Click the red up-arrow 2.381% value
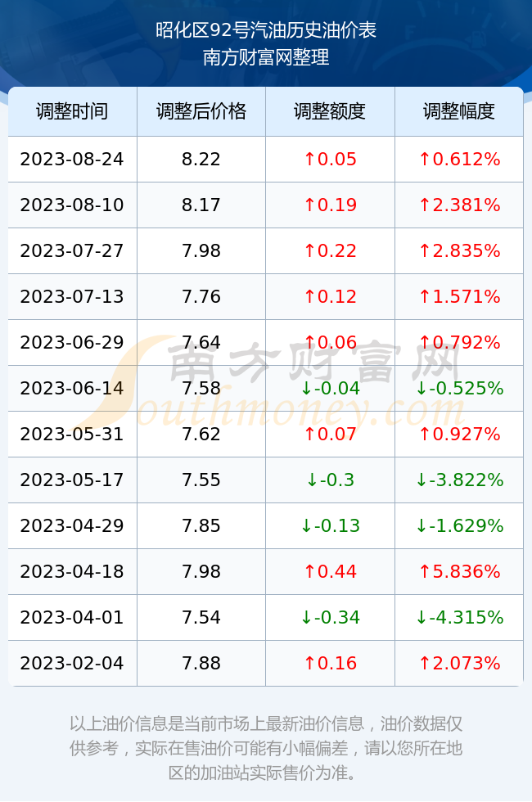Image resolution: width=532 pixels, height=802 pixels. point(459,205)
